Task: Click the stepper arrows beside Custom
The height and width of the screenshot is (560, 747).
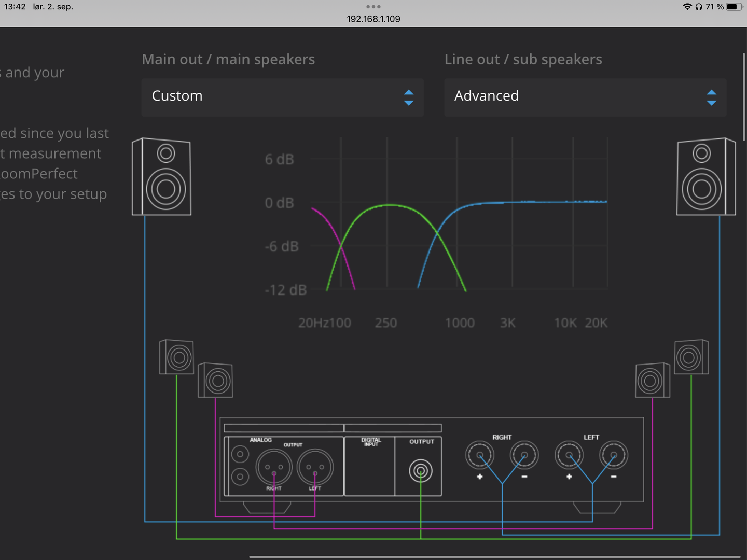Action: [409, 97]
